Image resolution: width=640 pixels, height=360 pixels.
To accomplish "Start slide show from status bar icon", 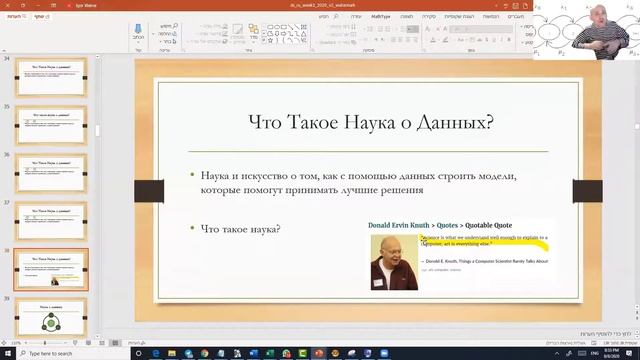I will [75, 343].
